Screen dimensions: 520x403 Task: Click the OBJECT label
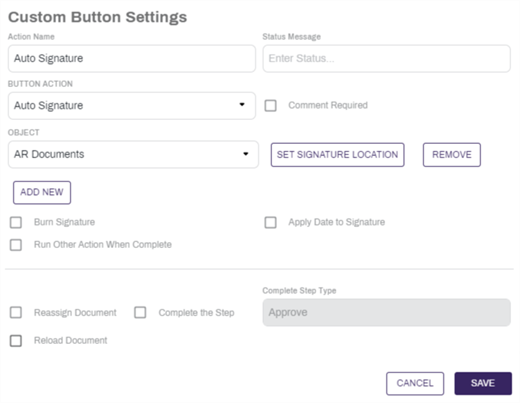[x=24, y=132]
